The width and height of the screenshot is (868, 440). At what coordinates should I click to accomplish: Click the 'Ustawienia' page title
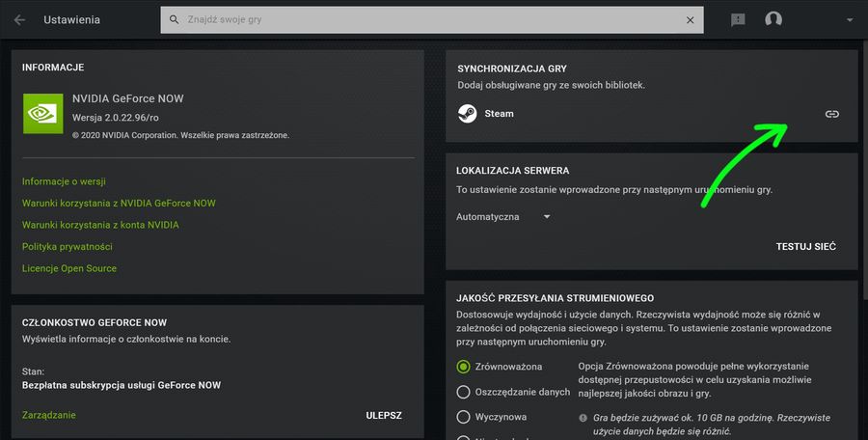pos(72,20)
